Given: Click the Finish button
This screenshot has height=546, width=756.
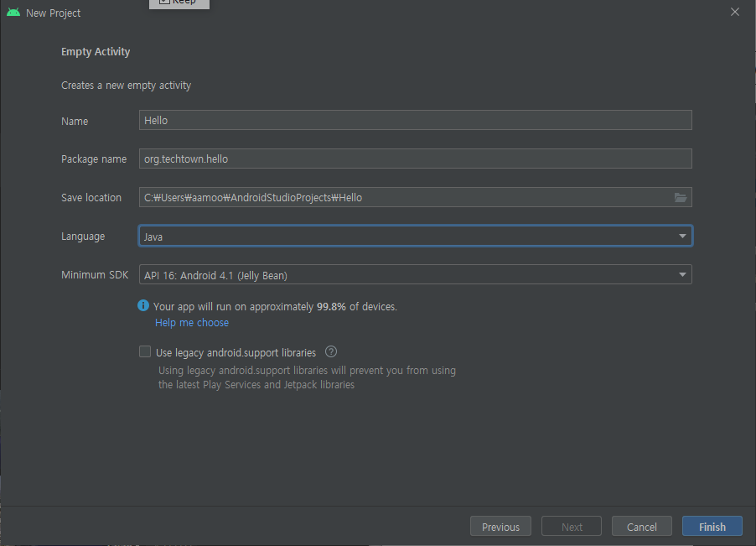Looking at the screenshot, I should [712, 526].
